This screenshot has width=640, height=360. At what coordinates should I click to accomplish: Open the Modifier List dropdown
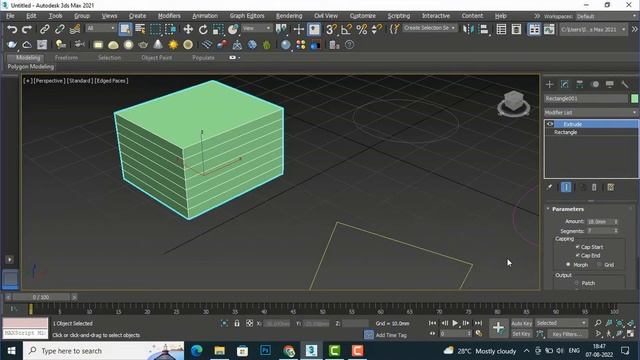pos(591,112)
